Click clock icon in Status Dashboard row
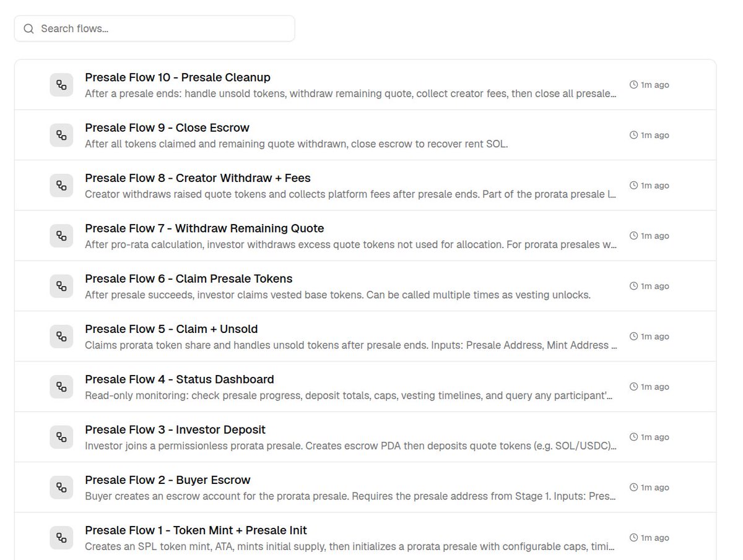Screen dimensions: 743x560 click(633, 387)
